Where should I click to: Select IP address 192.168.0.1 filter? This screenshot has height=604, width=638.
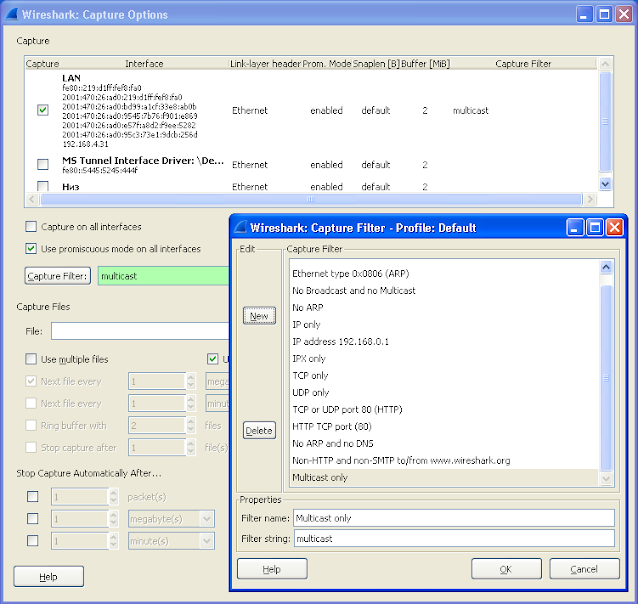point(445,341)
